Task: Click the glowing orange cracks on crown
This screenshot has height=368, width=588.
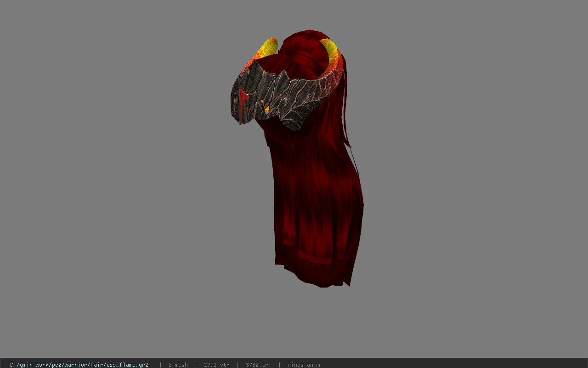Action: tap(266, 109)
